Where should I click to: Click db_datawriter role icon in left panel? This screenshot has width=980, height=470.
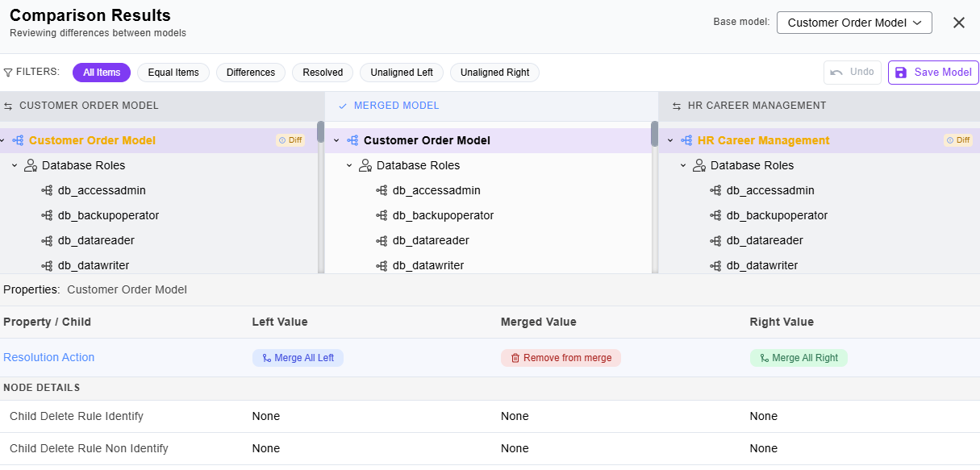click(x=47, y=265)
